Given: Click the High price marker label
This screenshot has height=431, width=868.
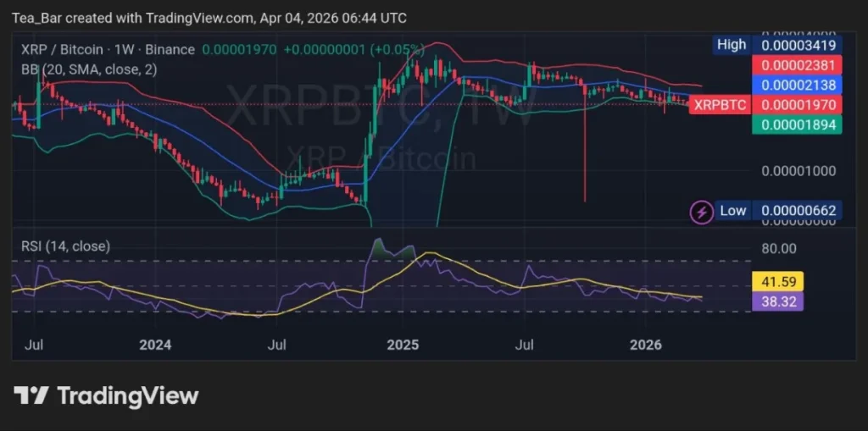Looking at the screenshot, I should coord(731,45).
